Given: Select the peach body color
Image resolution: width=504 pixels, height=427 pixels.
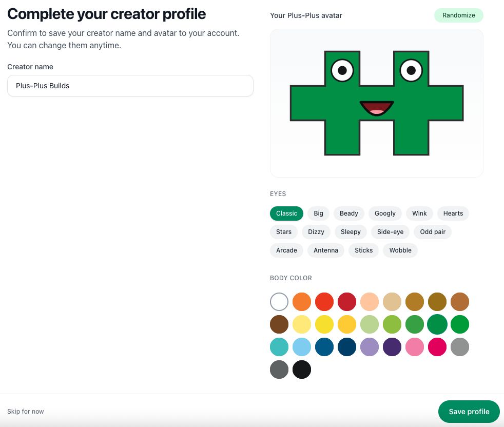Looking at the screenshot, I should pos(370,302).
